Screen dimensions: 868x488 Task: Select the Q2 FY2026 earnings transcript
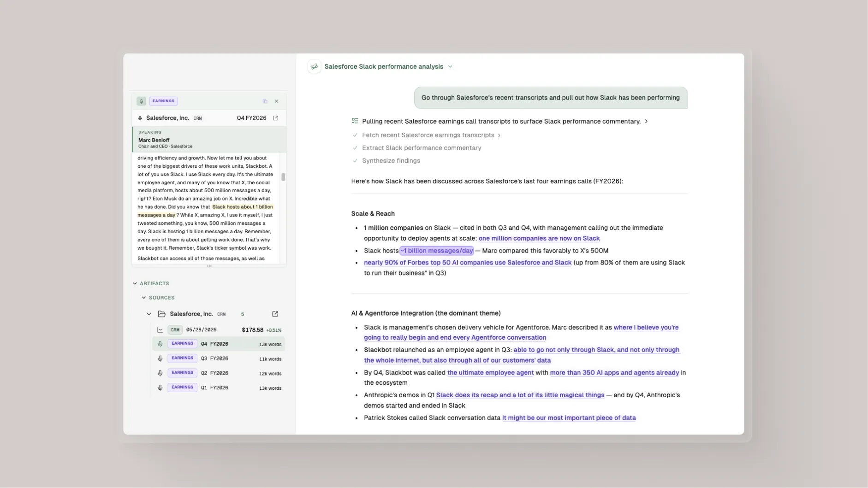(x=219, y=373)
